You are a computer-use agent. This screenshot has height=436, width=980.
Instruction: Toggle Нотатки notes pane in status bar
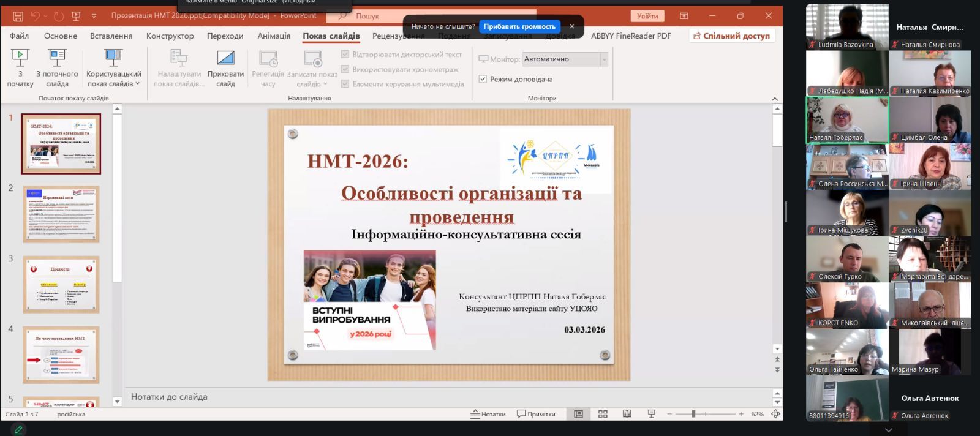tap(488, 414)
